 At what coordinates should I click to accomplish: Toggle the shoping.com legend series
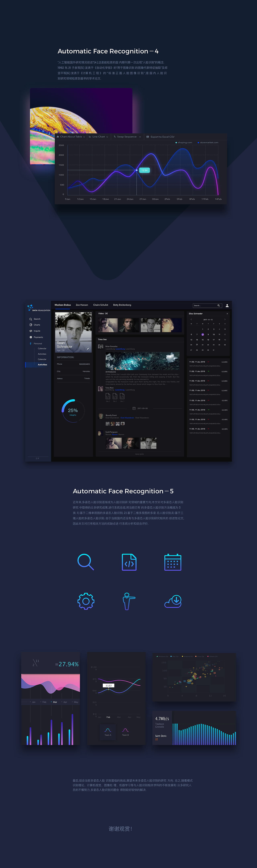click(x=184, y=143)
